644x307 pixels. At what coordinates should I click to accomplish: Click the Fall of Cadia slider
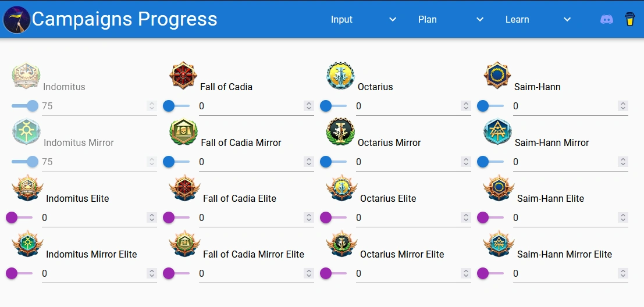[176, 106]
